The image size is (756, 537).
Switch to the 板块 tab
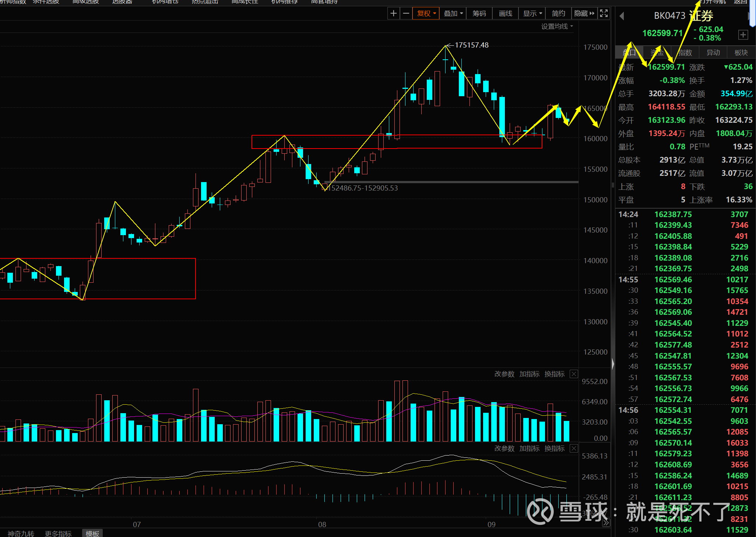[x=741, y=53]
